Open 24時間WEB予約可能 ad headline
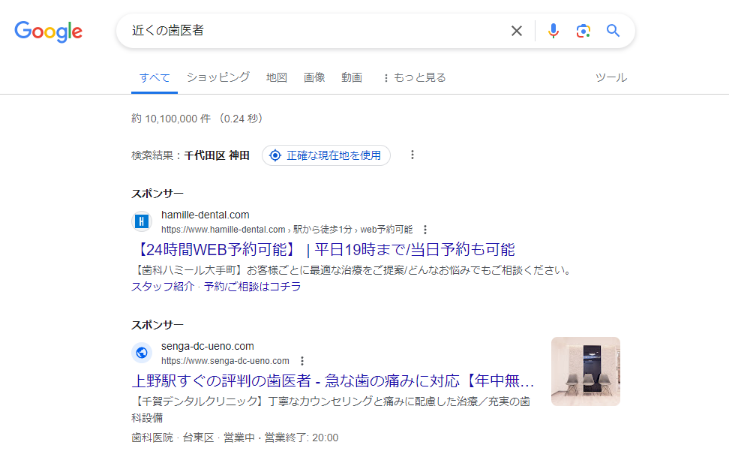Viewport: 729px width, 460px height. pyautogui.click(x=325, y=250)
